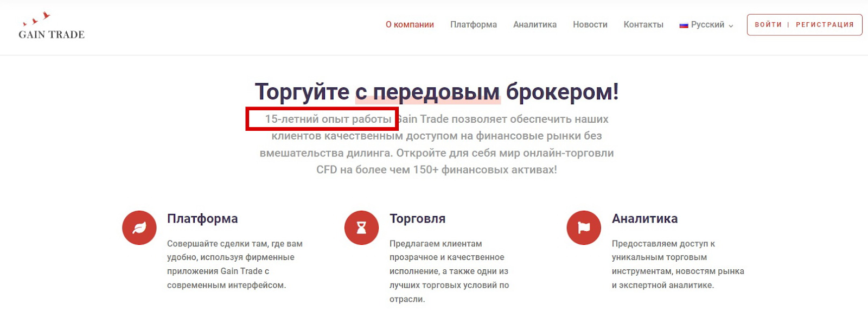Expand the Русский language dropdown
This screenshot has width=868, height=329.
coord(706,24)
